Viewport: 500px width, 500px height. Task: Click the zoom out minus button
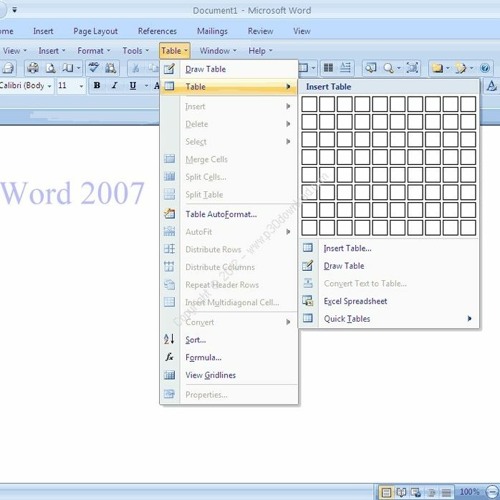click(x=492, y=492)
